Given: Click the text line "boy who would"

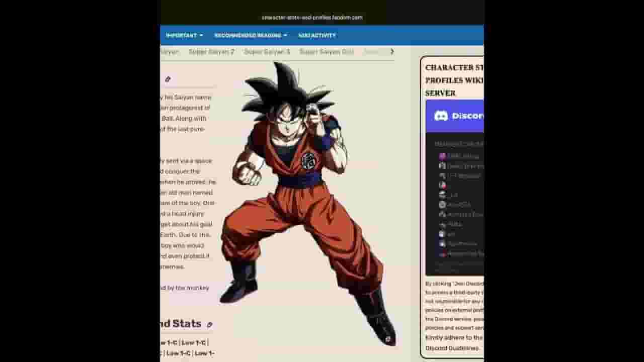Looking at the screenshot, I should [182, 246].
